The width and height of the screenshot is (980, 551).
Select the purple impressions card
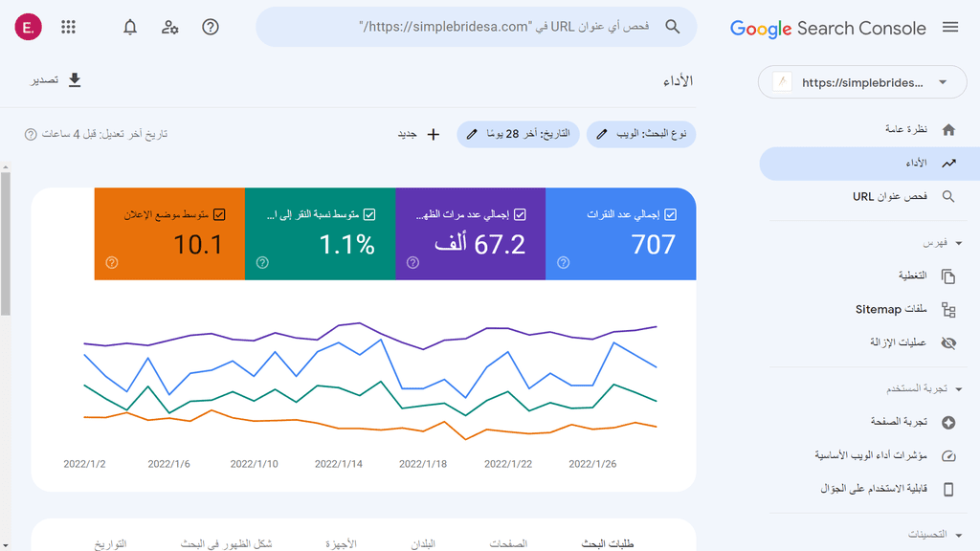tap(471, 233)
